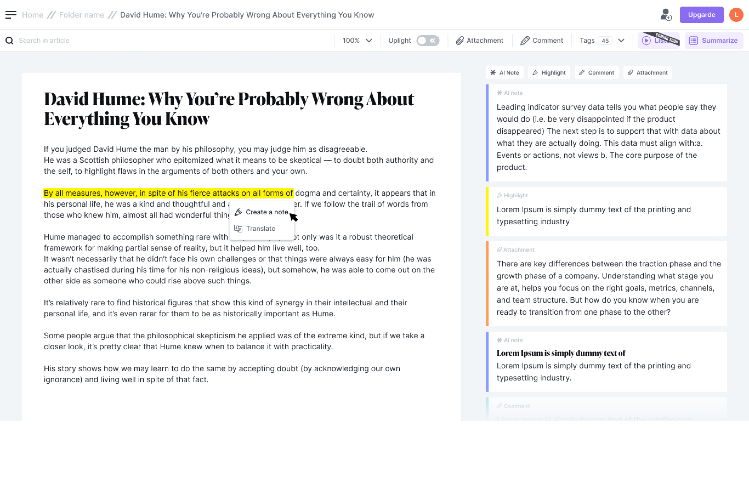Viewport: 749px width, 500px height.
Task: Open the hamburger menu
Action: 11,15
